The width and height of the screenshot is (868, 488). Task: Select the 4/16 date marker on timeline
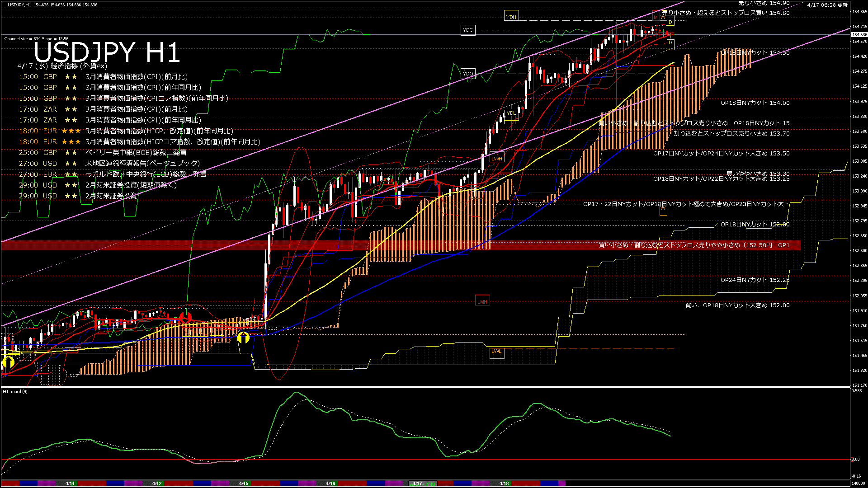[330, 483]
